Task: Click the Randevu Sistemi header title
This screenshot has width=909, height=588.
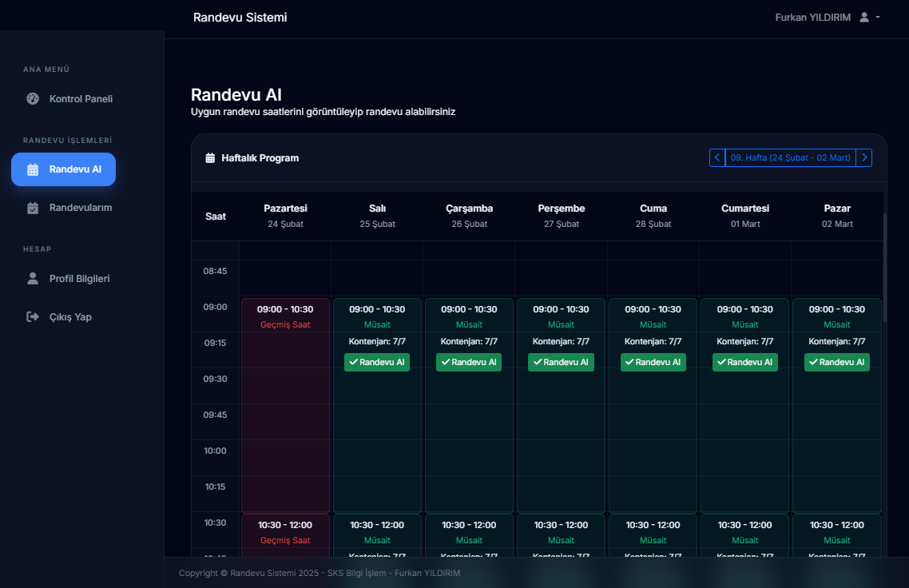Action: click(240, 18)
